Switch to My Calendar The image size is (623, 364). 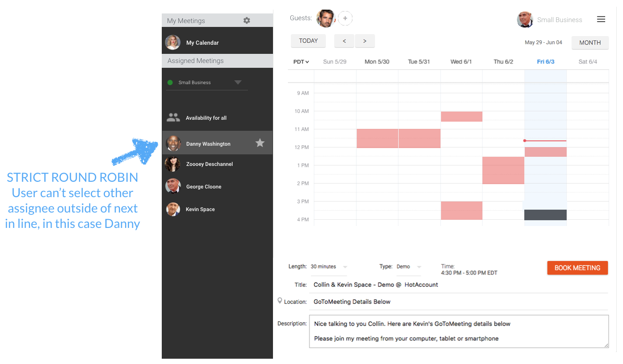(x=202, y=42)
